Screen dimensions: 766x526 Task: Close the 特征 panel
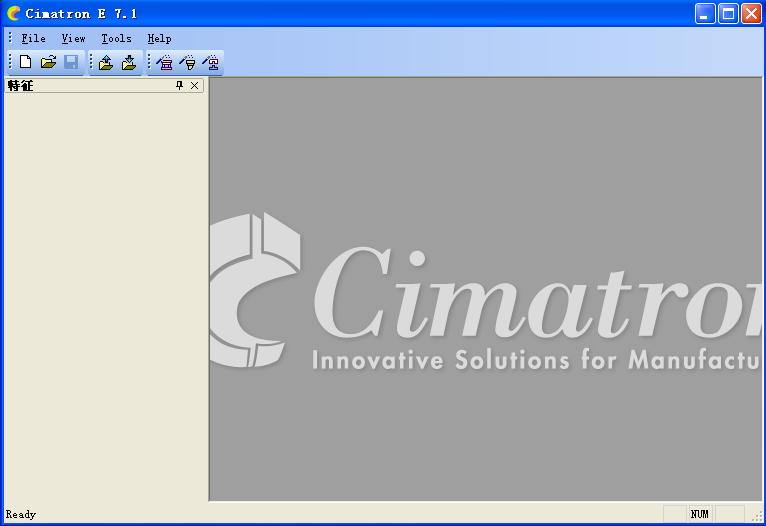click(x=194, y=85)
